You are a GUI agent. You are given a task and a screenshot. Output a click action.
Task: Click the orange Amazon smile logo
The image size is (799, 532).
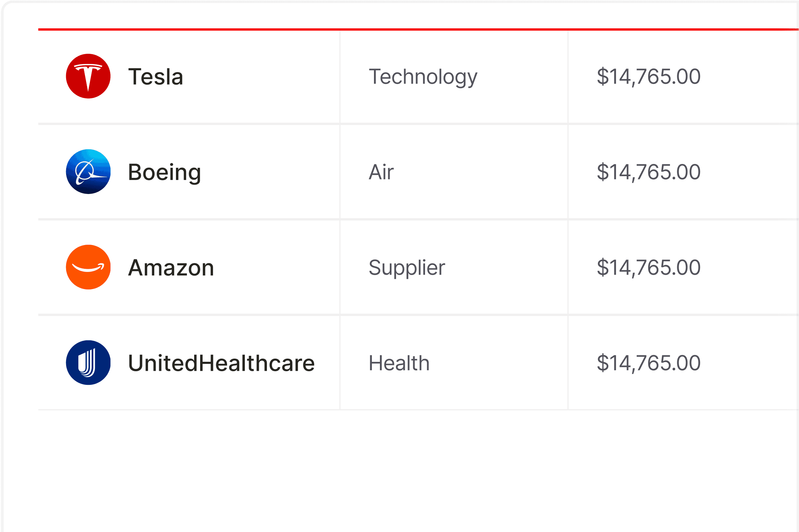pyautogui.click(x=88, y=267)
